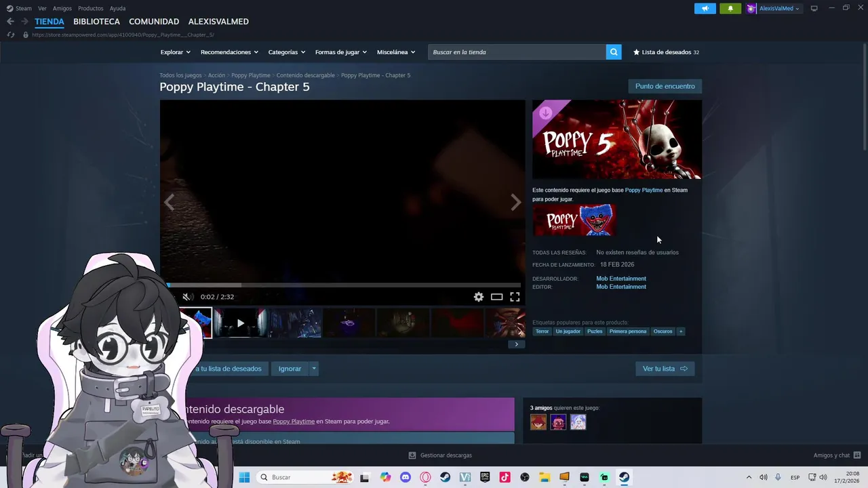
Task: Open Lista de deseados link
Action: [x=666, y=52]
